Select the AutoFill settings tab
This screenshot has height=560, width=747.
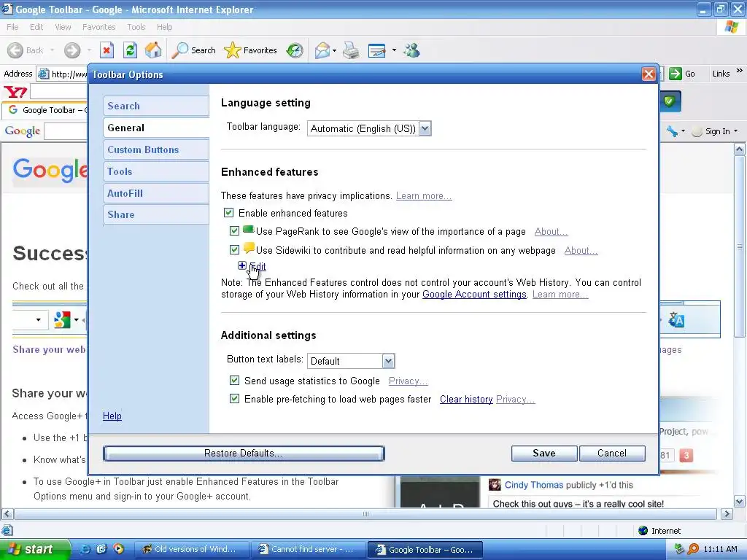[x=156, y=193]
